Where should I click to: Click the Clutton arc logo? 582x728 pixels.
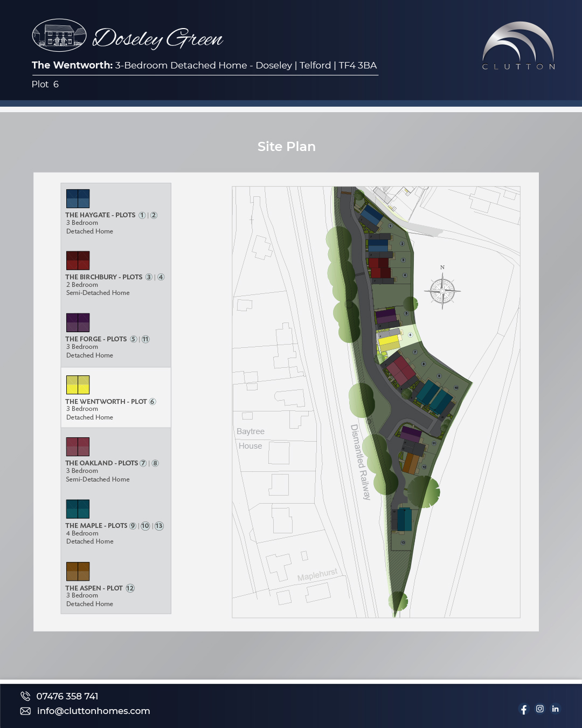(x=518, y=41)
